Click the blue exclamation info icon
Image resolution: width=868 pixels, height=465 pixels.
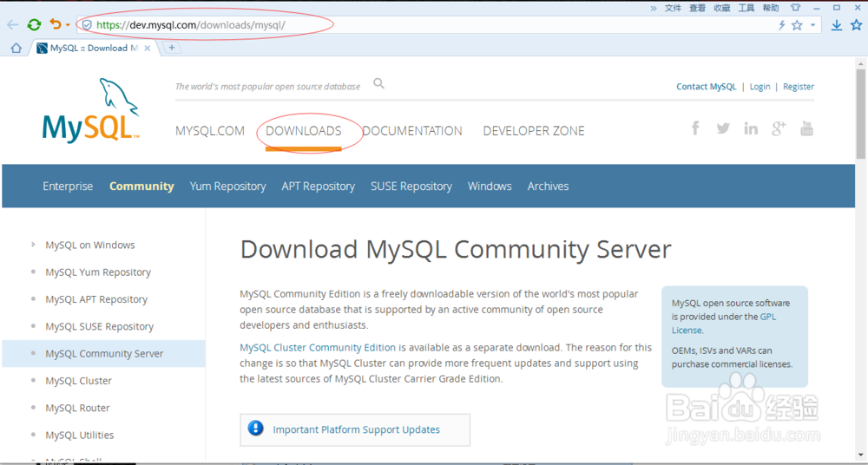[x=255, y=428]
